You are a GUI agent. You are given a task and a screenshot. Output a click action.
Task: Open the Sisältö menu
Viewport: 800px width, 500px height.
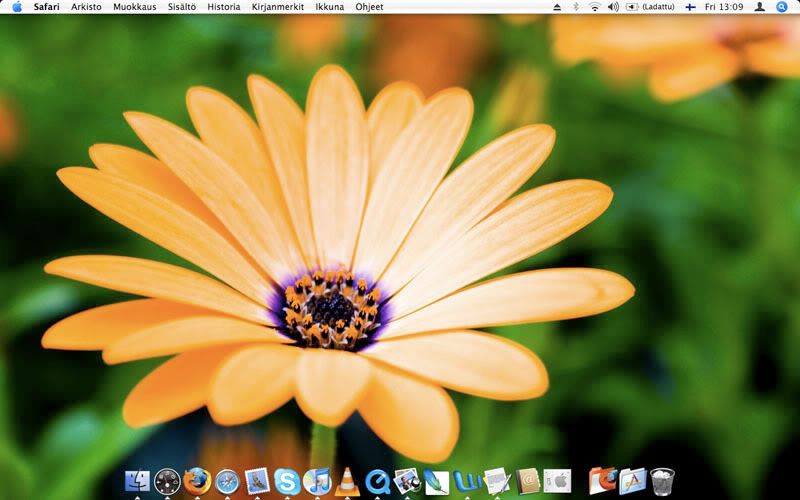pos(182,7)
